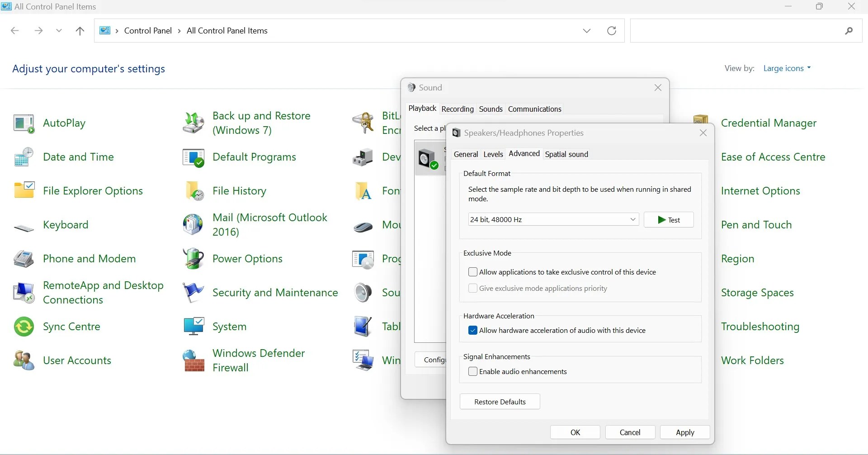Open Communications tab in Sound window
868x455 pixels.
[534, 109]
